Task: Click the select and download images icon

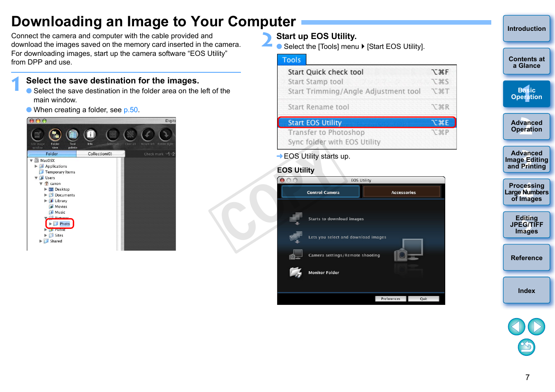Action: pos(296,237)
